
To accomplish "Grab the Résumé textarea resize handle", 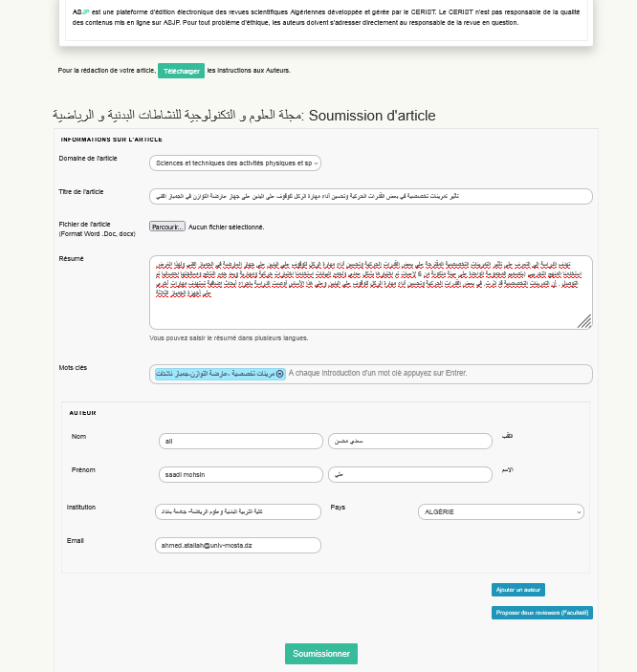I will click(584, 322).
